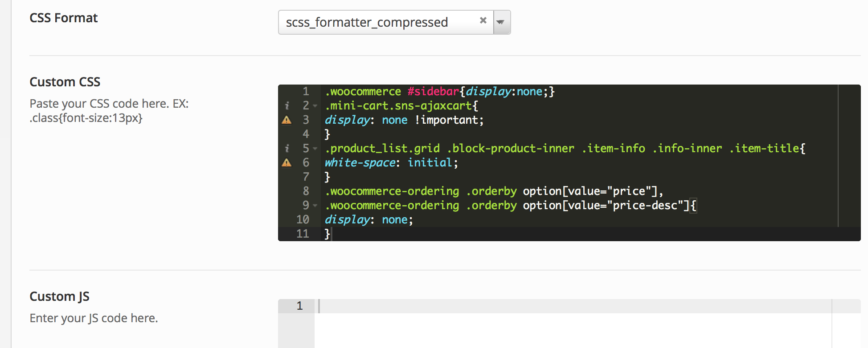Click the .item-title selector on line 5
This screenshot has height=348, width=868.
click(x=766, y=149)
